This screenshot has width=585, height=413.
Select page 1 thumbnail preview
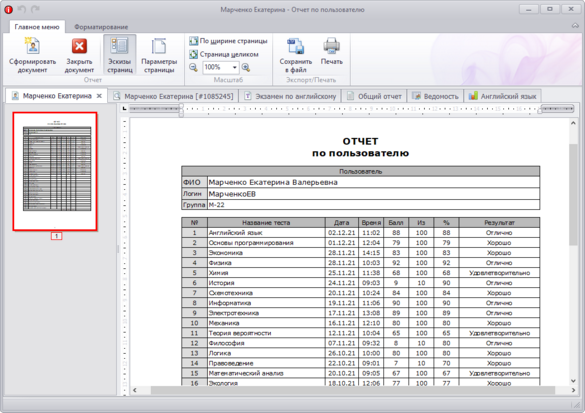(55, 171)
